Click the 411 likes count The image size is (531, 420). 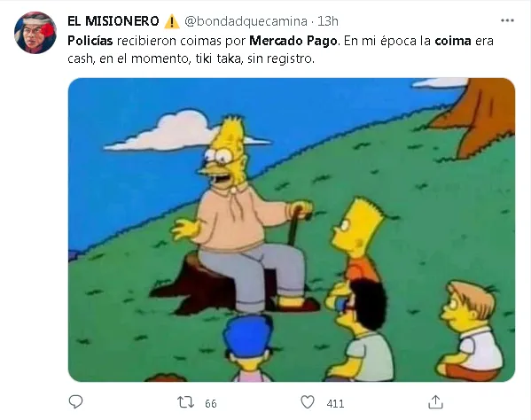click(x=335, y=403)
